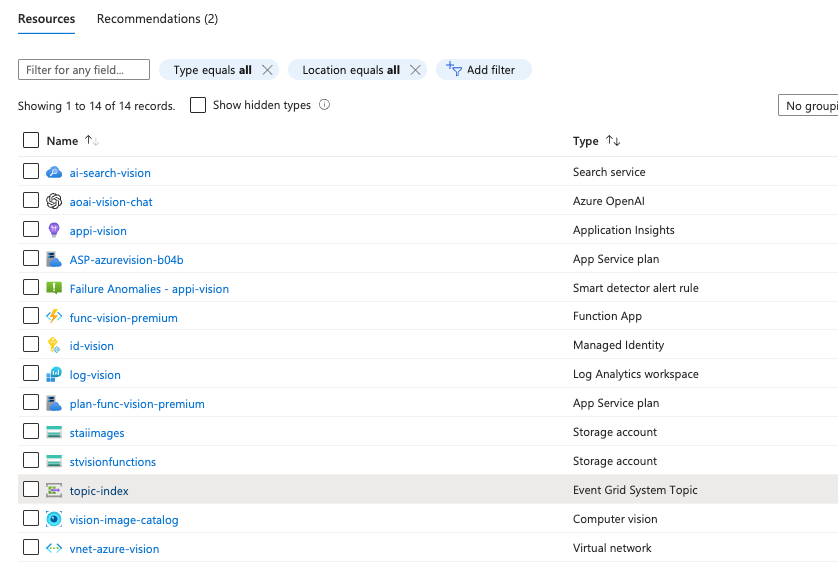Click the search service icon for ai-search-vision

(54, 172)
